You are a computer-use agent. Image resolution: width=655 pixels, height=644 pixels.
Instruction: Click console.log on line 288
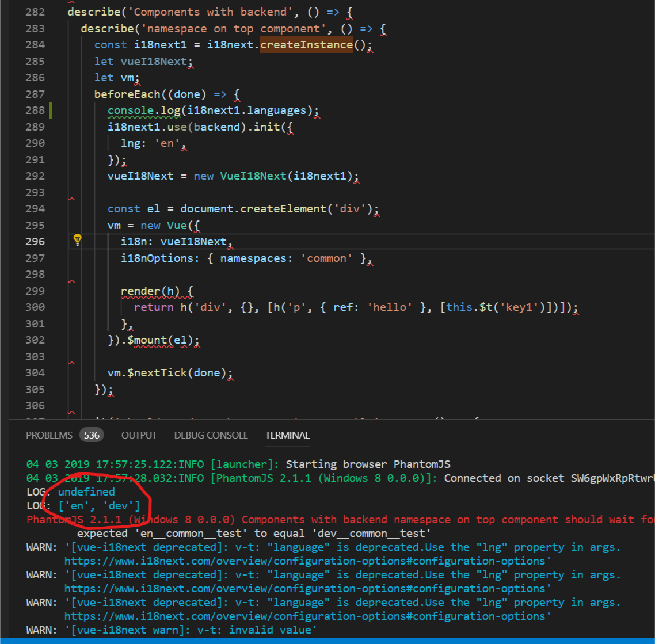[144, 110]
